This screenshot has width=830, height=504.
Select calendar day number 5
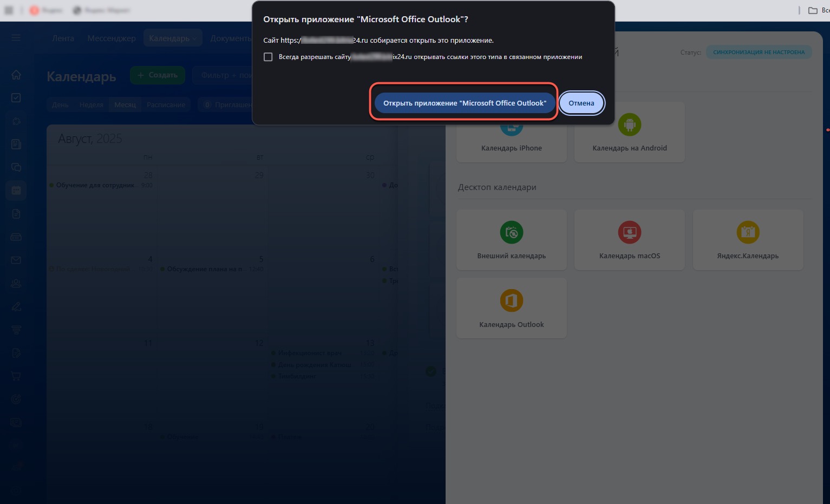(261, 259)
